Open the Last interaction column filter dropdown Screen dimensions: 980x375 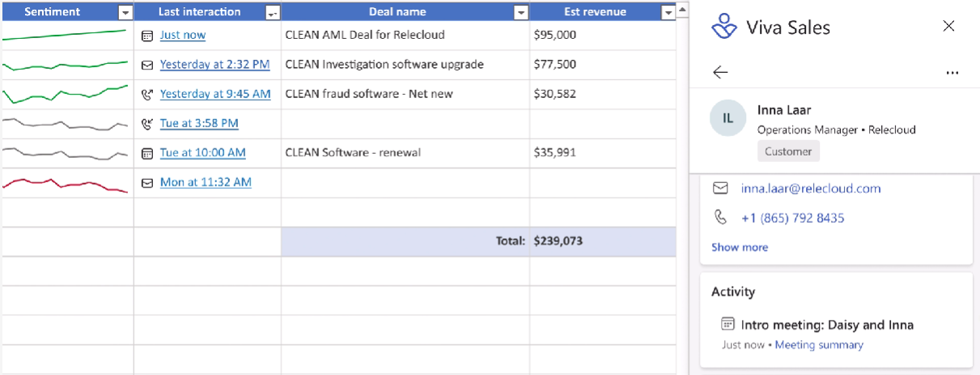(x=272, y=12)
